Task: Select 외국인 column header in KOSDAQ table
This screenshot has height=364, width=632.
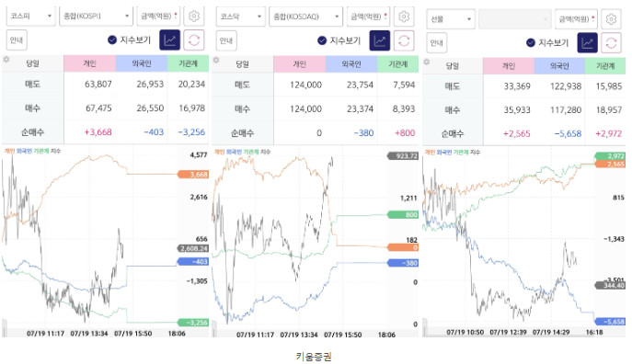Action: (x=351, y=64)
